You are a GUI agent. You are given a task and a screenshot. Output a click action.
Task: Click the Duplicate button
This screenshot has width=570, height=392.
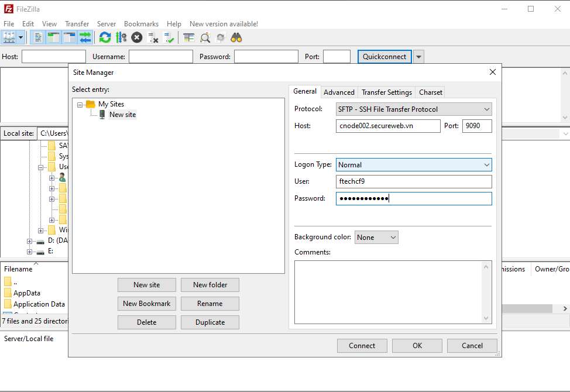210,322
